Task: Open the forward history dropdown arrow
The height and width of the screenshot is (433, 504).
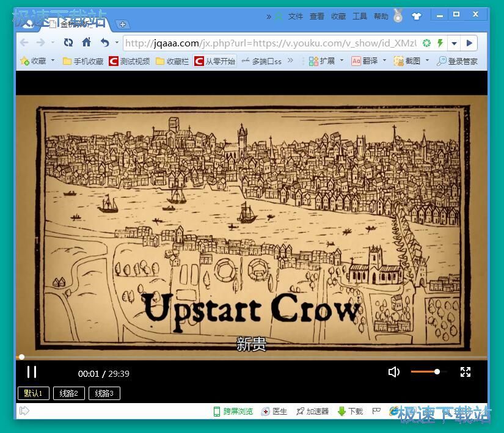Action: point(53,42)
